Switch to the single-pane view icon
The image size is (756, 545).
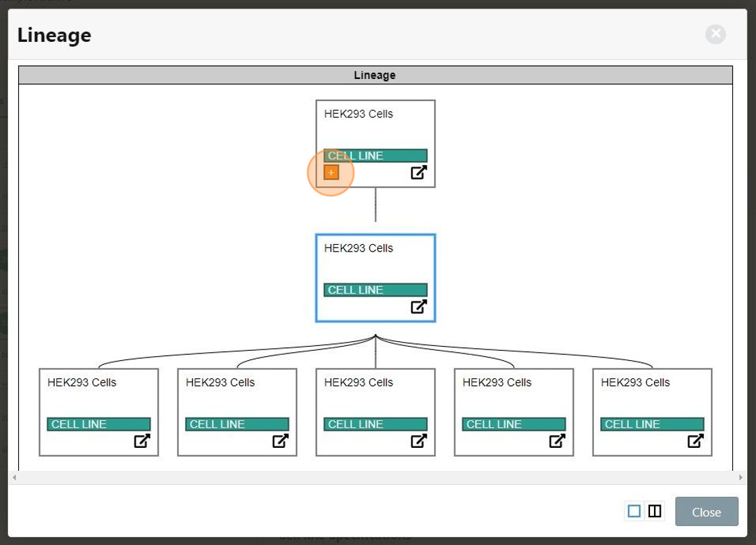634,511
